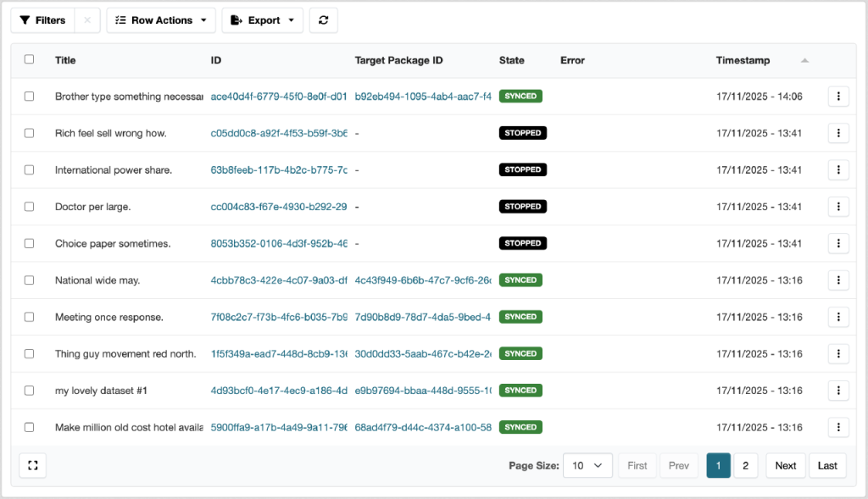Check the select-all checkbox in the header
The width and height of the screenshot is (868, 499).
29,59
